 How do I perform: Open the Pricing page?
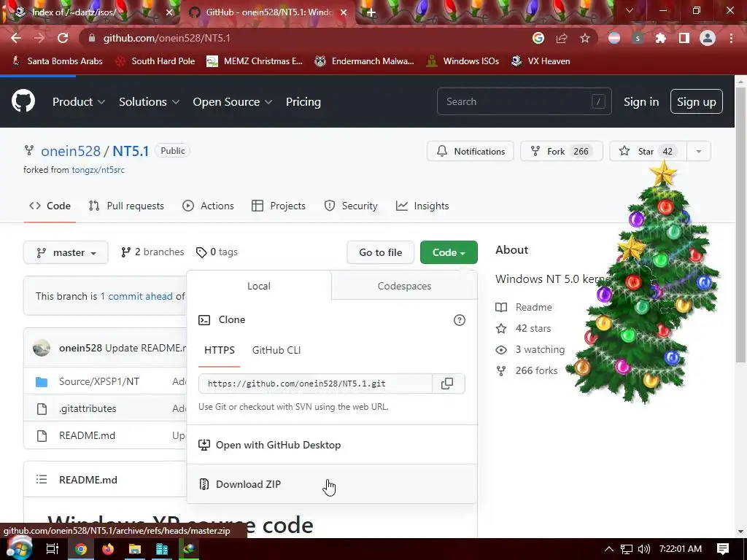[x=303, y=102]
